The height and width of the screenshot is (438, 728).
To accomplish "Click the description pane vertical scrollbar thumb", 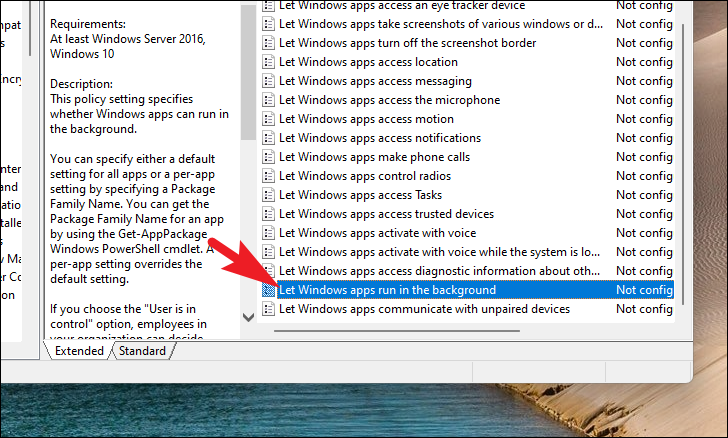I will coord(248,72).
